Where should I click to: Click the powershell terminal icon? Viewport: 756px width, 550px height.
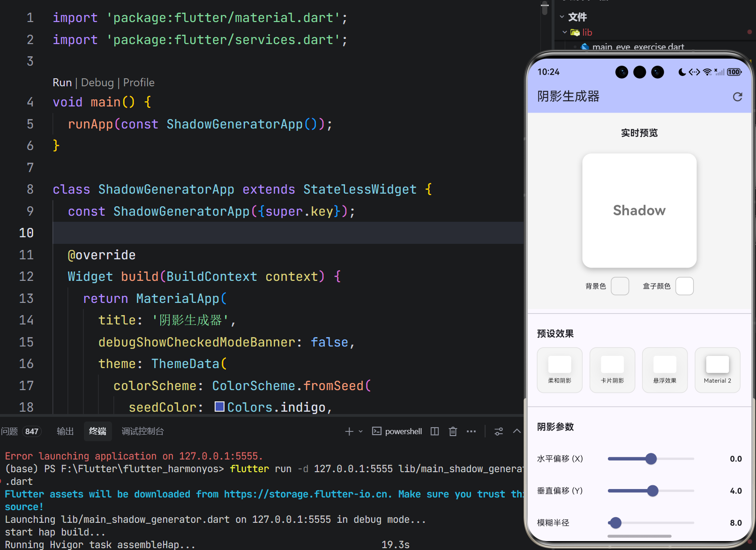pos(377,431)
